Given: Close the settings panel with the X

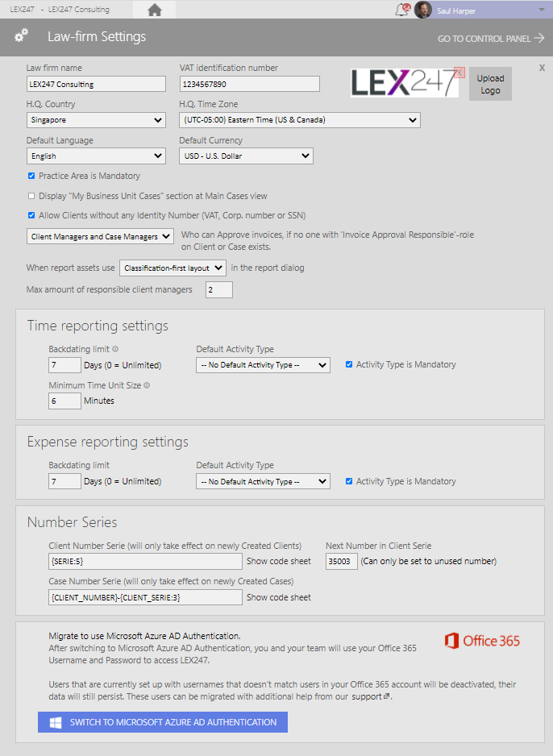Looking at the screenshot, I should pos(542,68).
